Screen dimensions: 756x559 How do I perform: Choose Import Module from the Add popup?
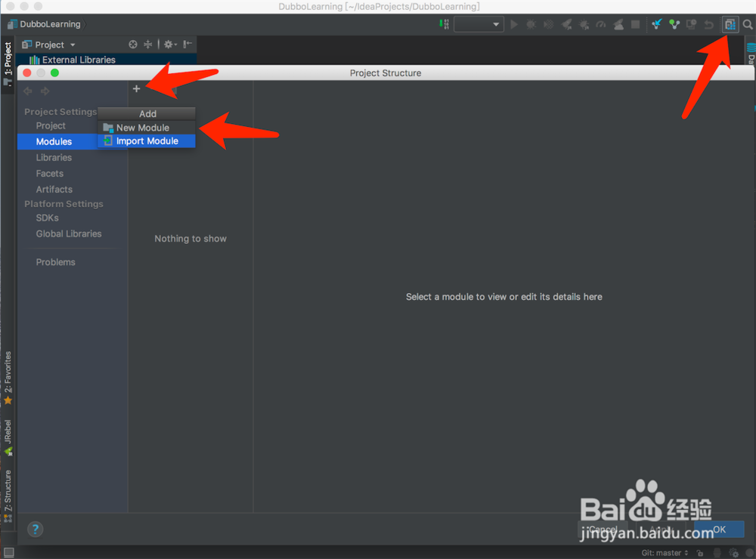[x=147, y=141]
